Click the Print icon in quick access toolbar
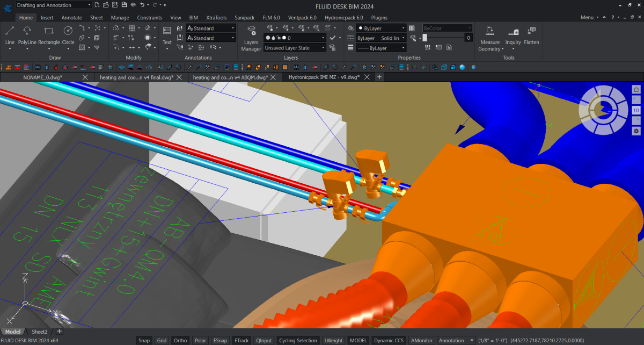The height and width of the screenshot is (345, 644). coord(133,4)
